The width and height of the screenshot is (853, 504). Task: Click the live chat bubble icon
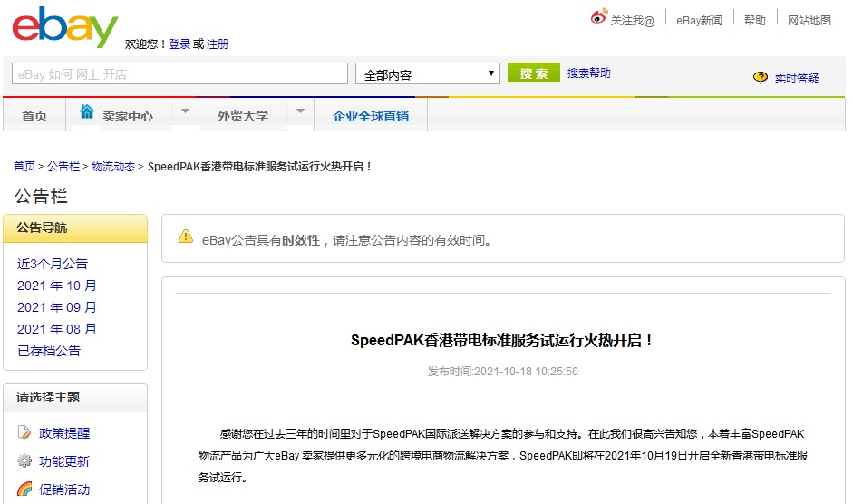point(760,77)
